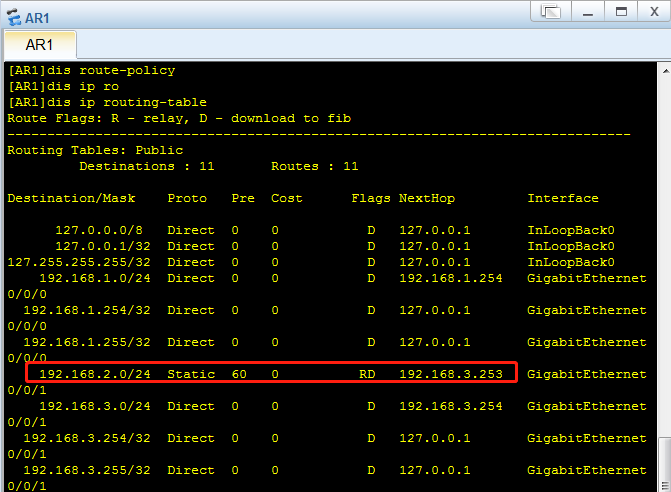Click the "Route Flags" legend line
This screenshot has width=671, height=492.
point(179,119)
